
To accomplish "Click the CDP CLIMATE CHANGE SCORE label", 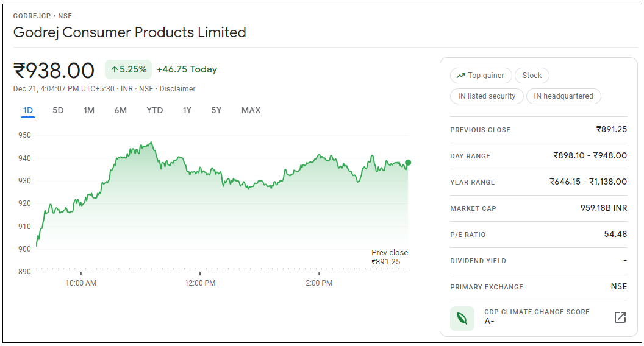I will click(x=537, y=312).
